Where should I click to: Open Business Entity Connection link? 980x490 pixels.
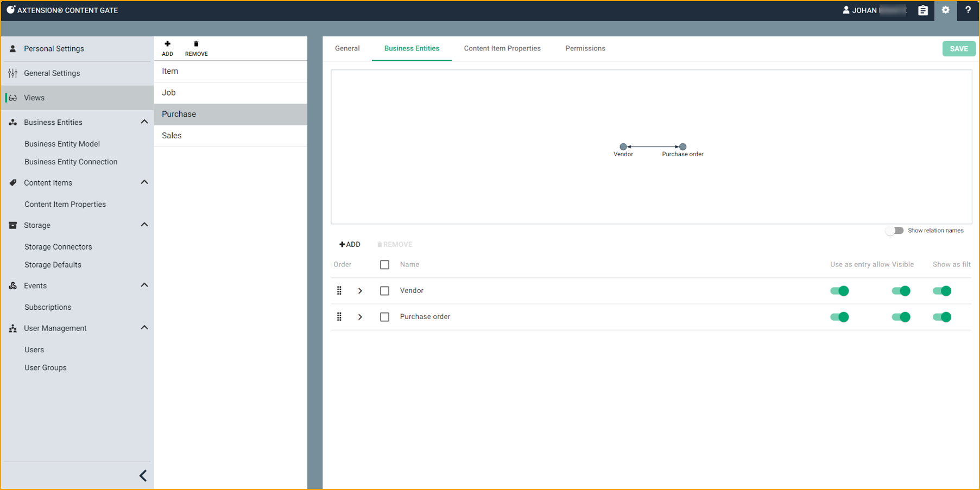click(71, 162)
